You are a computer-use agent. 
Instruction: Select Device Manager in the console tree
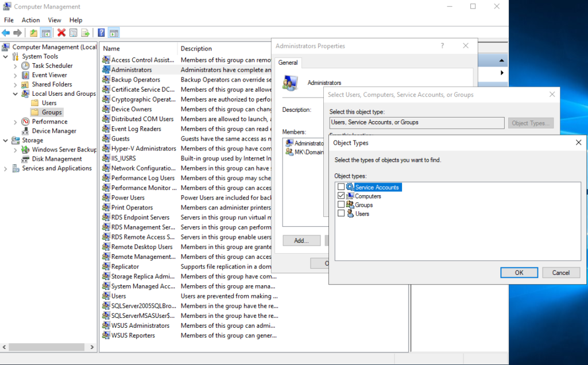(54, 131)
